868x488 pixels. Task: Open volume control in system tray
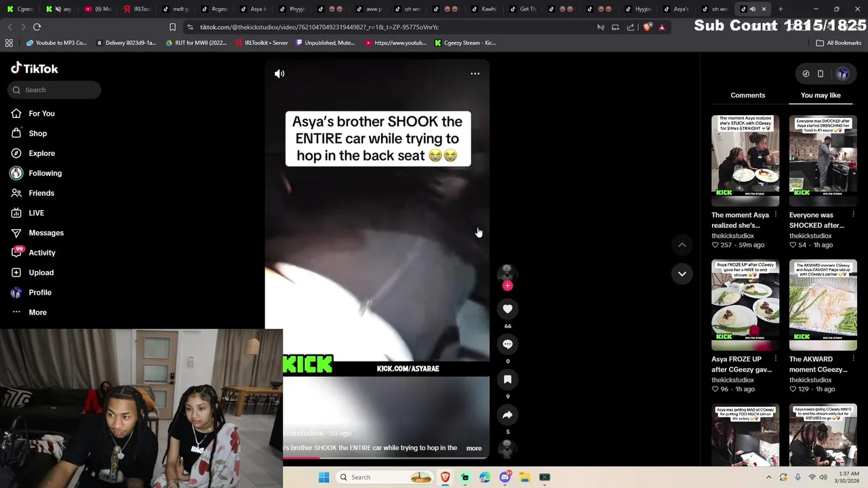(x=823, y=477)
